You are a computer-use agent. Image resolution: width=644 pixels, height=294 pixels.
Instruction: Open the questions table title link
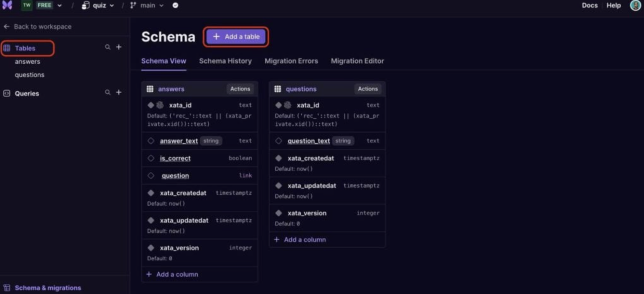[301, 89]
